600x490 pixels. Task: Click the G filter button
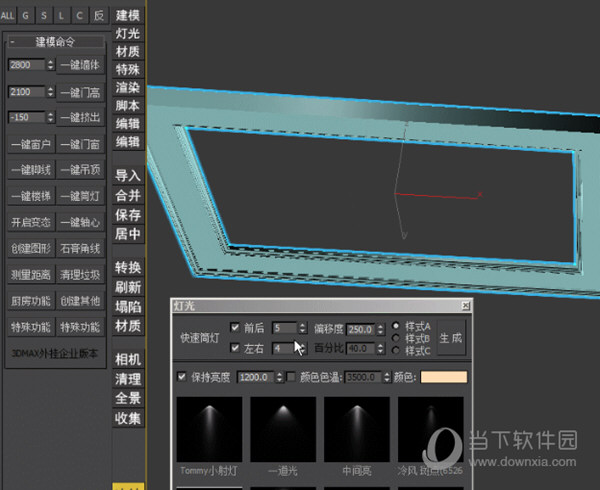coord(26,15)
